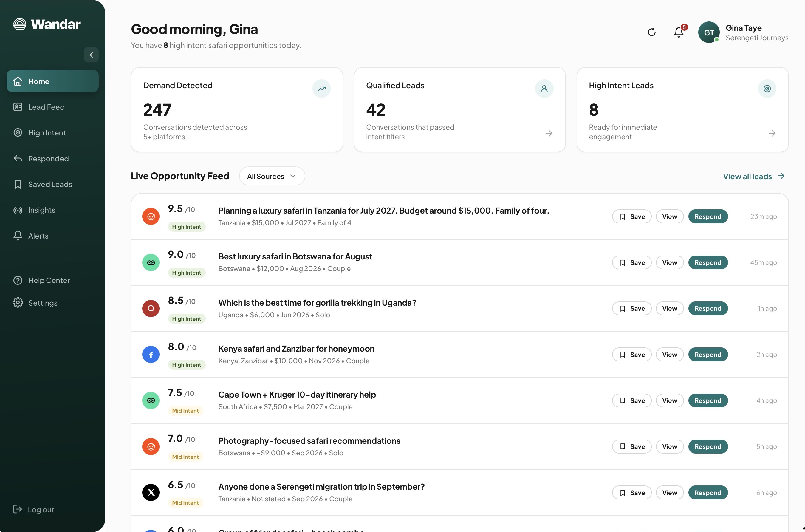The height and width of the screenshot is (532, 805).
Task: Click the title 'Best luxury safari in Botswana for August'
Action: click(x=295, y=256)
